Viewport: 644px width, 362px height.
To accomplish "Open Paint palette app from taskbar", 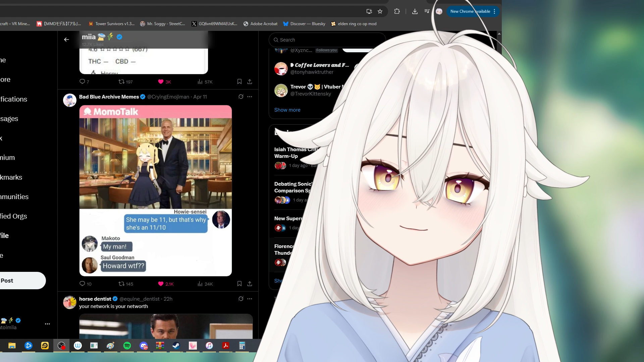I will click(x=110, y=346).
